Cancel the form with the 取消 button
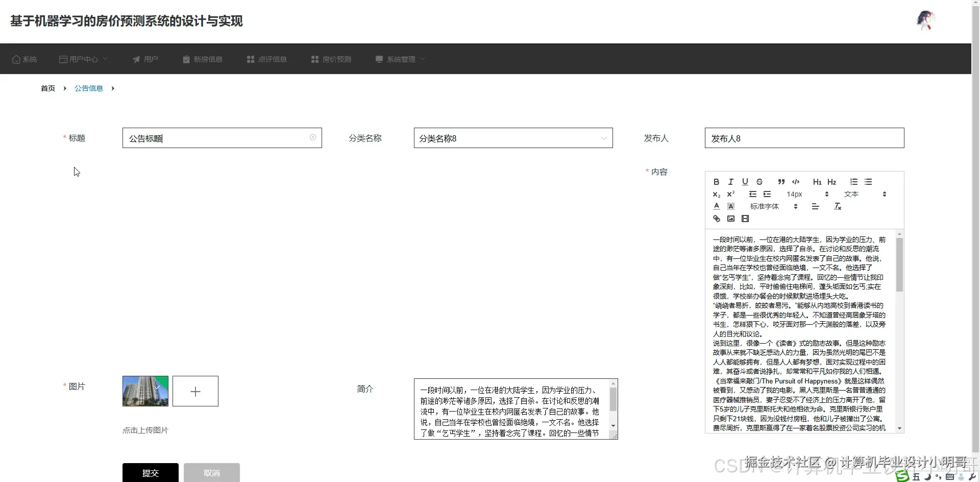Viewport: 980px width, 482px height. click(x=211, y=472)
